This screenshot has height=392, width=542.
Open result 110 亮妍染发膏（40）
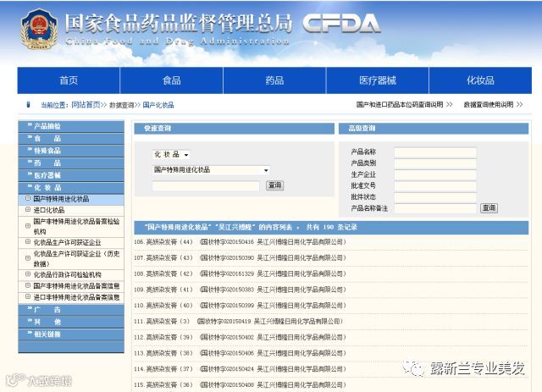(241, 306)
